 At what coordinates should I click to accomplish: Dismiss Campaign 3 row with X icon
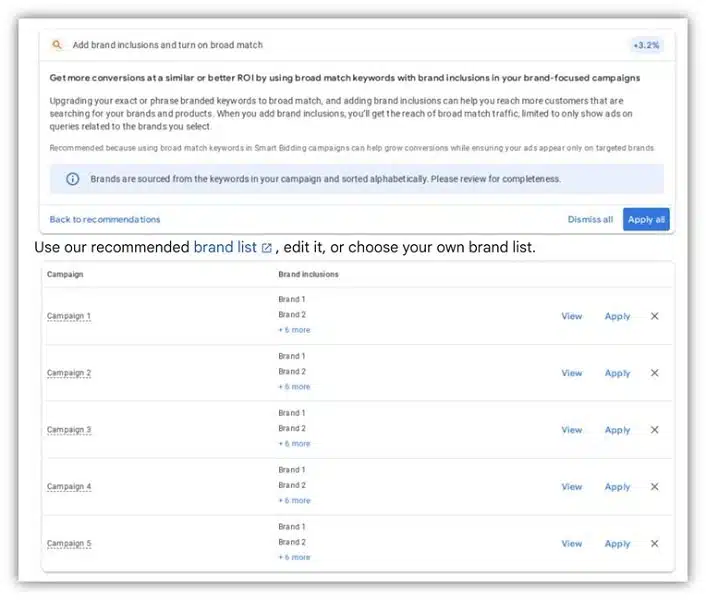pyautogui.click(x=655, y=430)
